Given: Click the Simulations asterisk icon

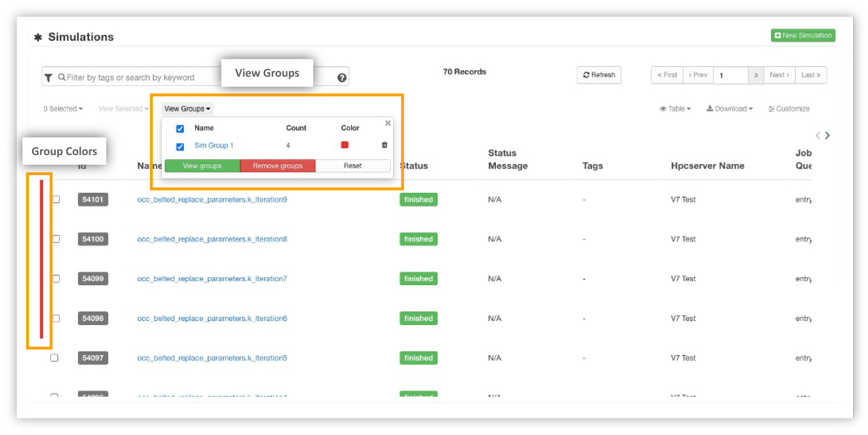Looking at the screenshot, I should 38,37.
